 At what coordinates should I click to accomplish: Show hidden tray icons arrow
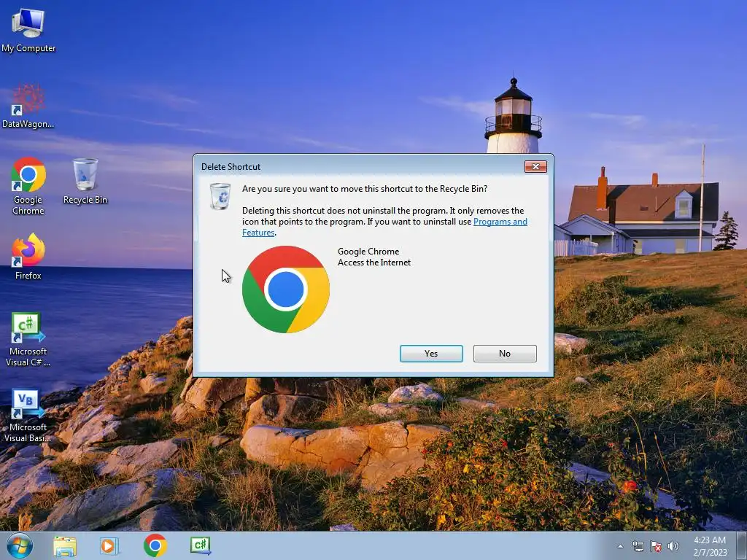pos(620,547)
